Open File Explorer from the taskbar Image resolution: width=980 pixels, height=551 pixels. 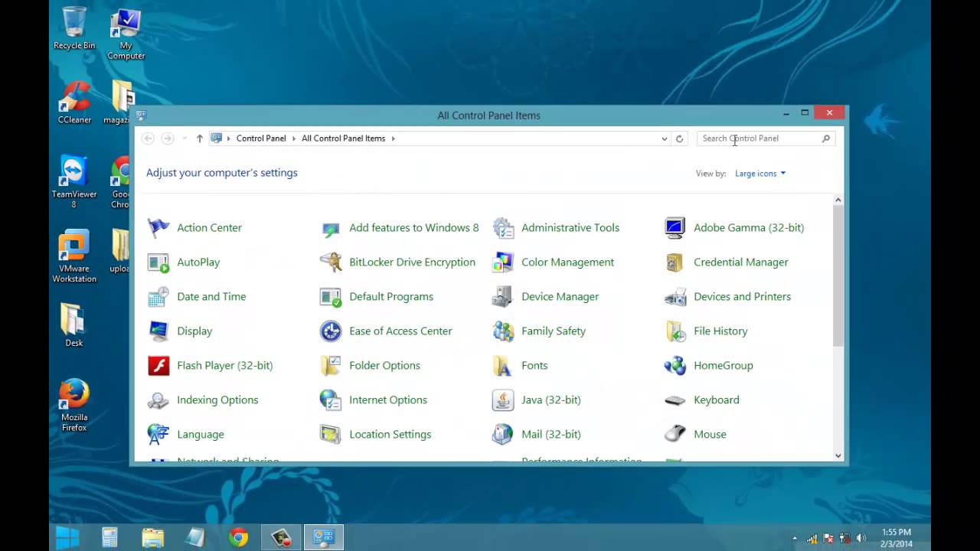point(152,538)
